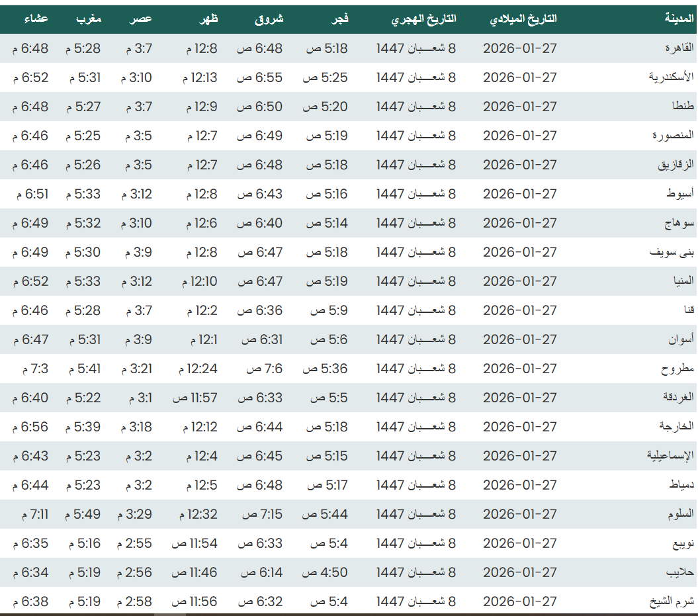Click the التاريخ الميلادي column header
Screen dimensions: 698x616
coord(523,19)
